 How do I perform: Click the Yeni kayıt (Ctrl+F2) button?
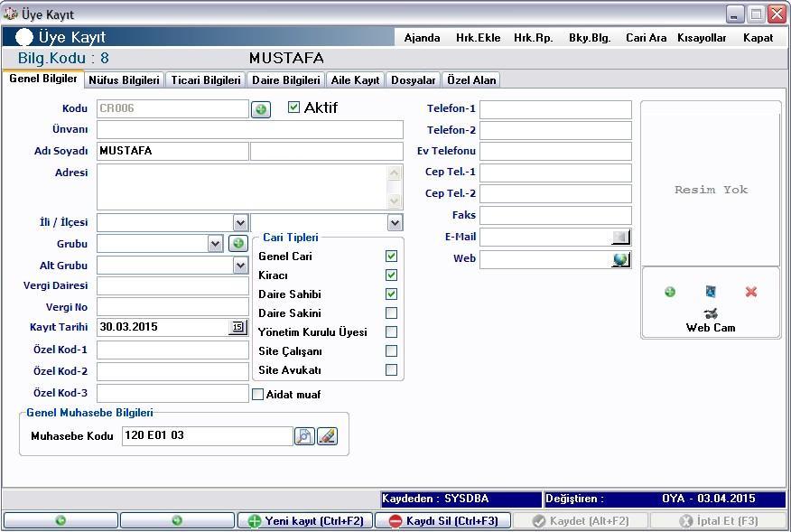[x=306, y=521]
